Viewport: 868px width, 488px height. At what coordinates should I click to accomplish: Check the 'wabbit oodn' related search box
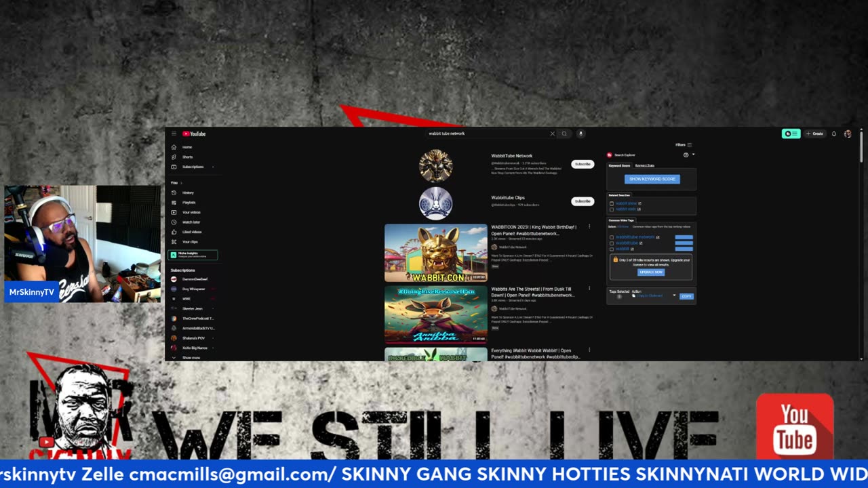[x=612, y=209]
